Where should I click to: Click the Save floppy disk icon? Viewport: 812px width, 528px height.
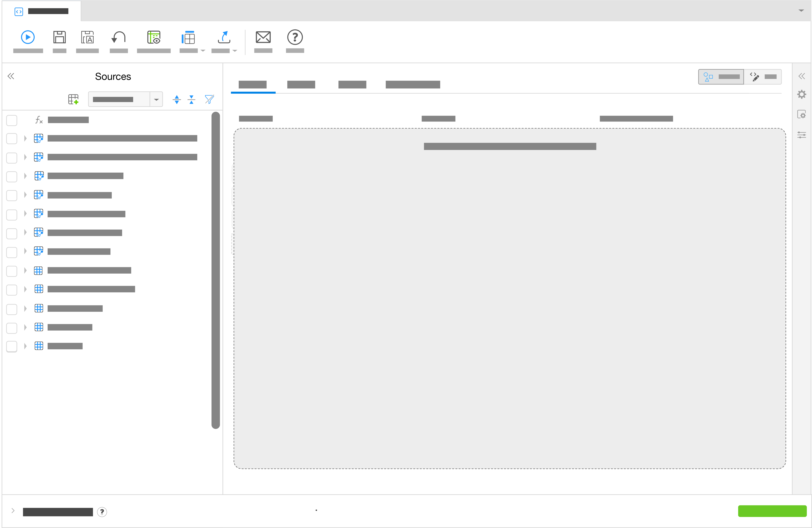pyautogui.click(x=59, y=37)
